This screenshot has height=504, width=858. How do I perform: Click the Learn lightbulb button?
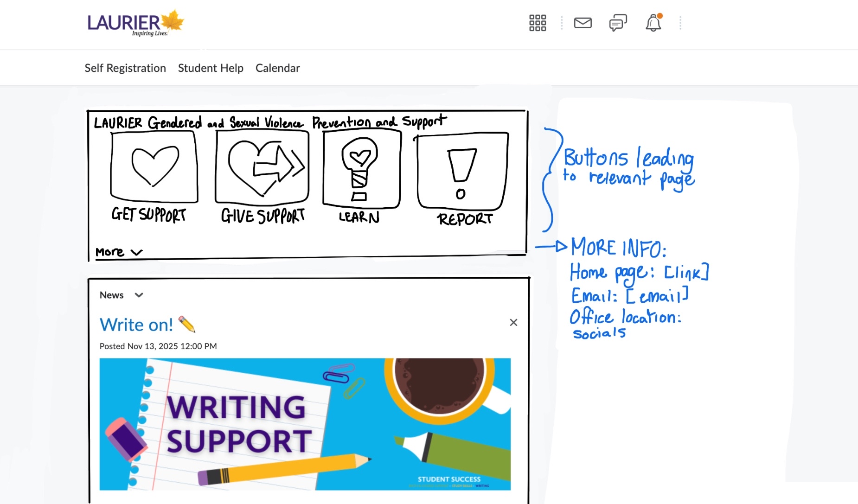[362, 169]
